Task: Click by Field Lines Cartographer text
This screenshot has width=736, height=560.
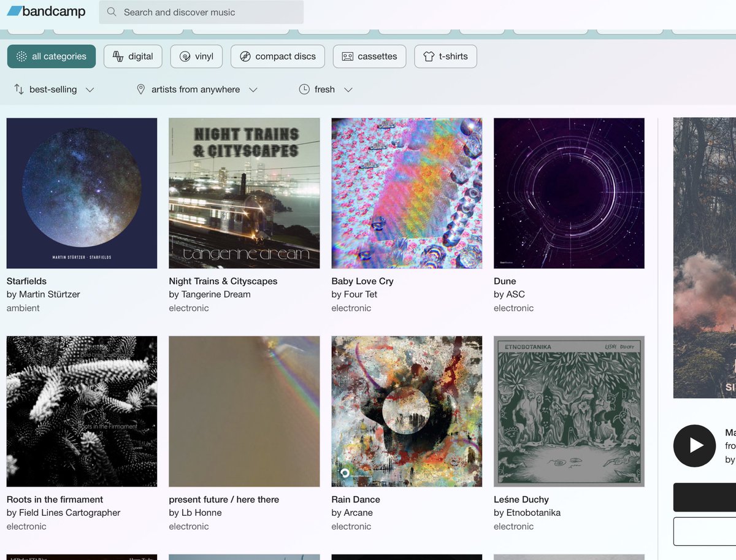Action: (x=64, y=513)
